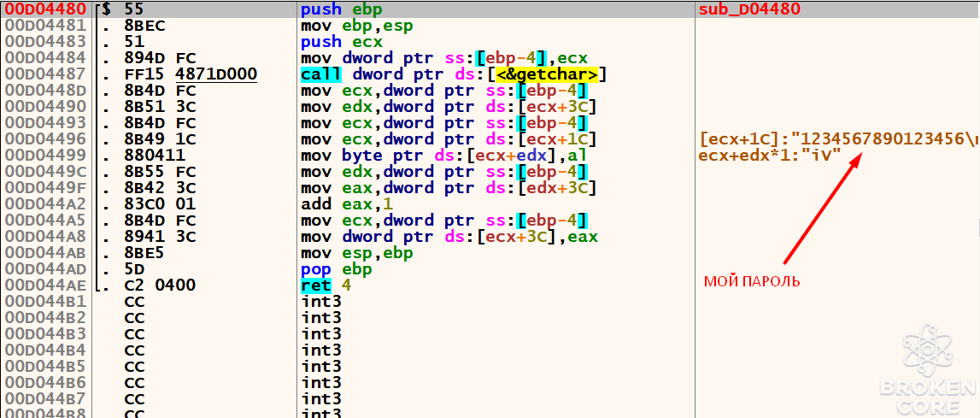Screen dimensions: 980x418
Task: Click address 00D044AB
Action: (45, 254)
